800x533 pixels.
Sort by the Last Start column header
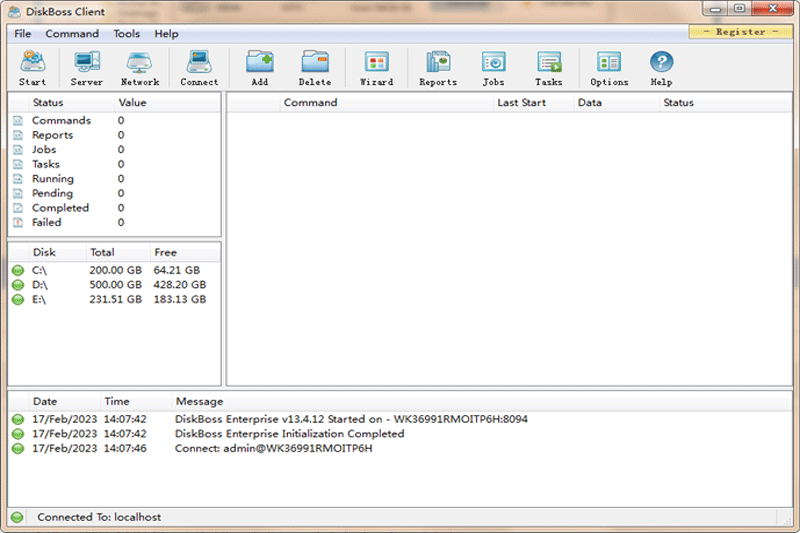521,102
